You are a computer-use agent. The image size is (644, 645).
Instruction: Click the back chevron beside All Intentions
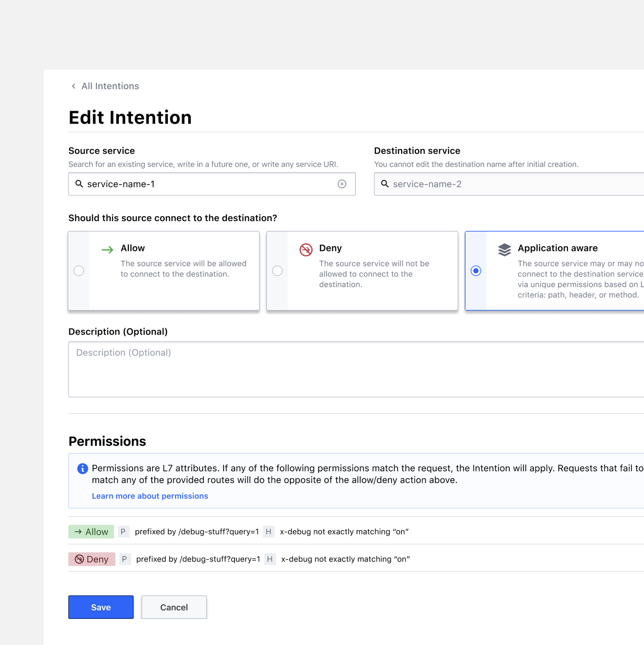coord(74,86)
